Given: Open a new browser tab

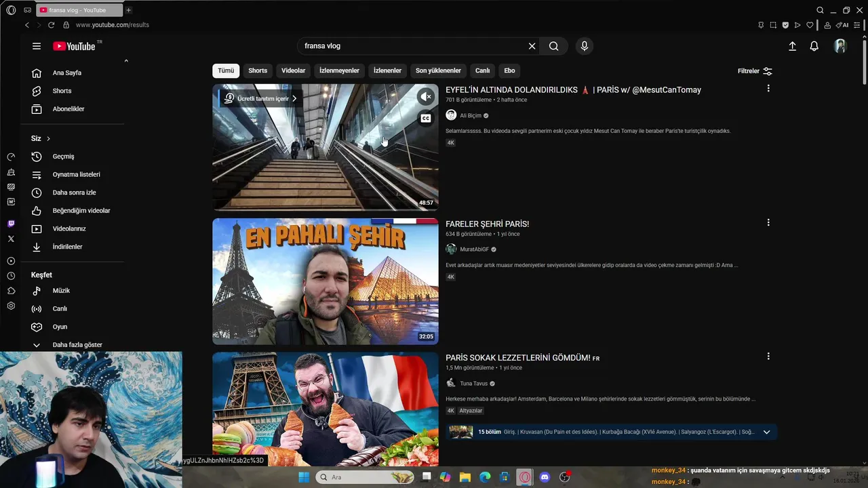Looking at the screenshot, I should [128, 10].
